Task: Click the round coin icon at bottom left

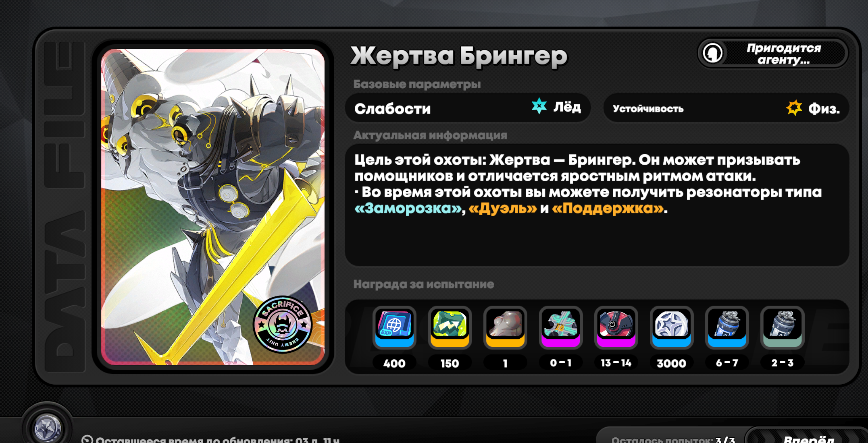Action: click(48, 428)
